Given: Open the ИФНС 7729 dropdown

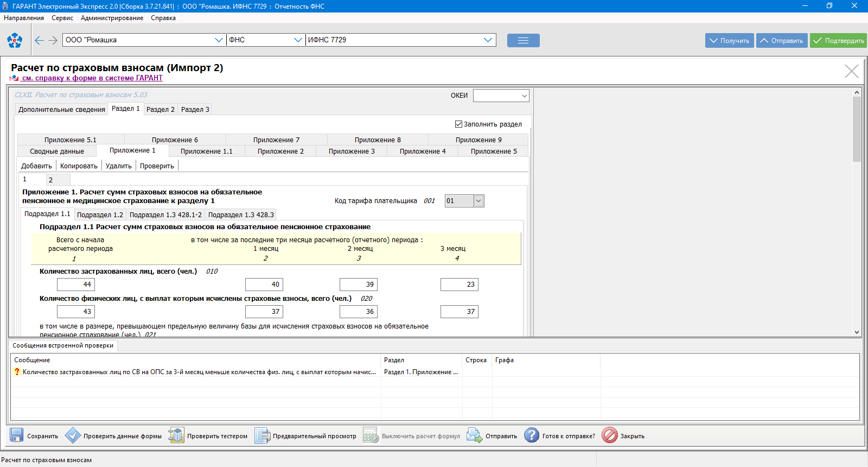Looking at the screenshot, I should [x=488, y=40].
